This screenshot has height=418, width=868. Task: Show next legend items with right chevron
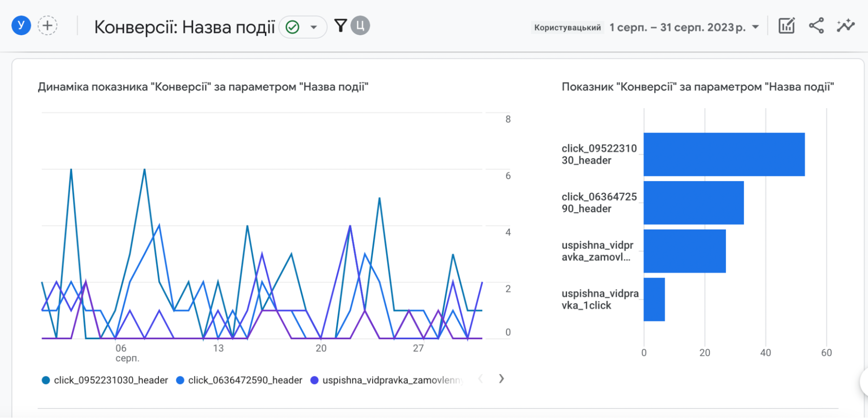(502, 379)
